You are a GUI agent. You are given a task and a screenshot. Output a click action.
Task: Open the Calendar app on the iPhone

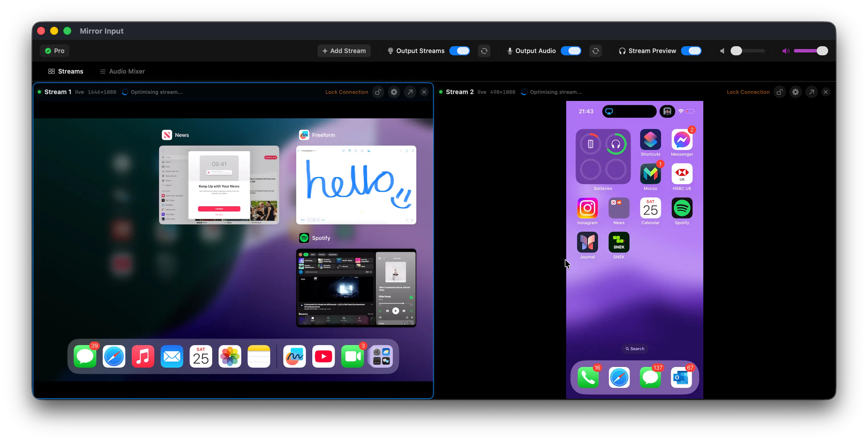650,208
